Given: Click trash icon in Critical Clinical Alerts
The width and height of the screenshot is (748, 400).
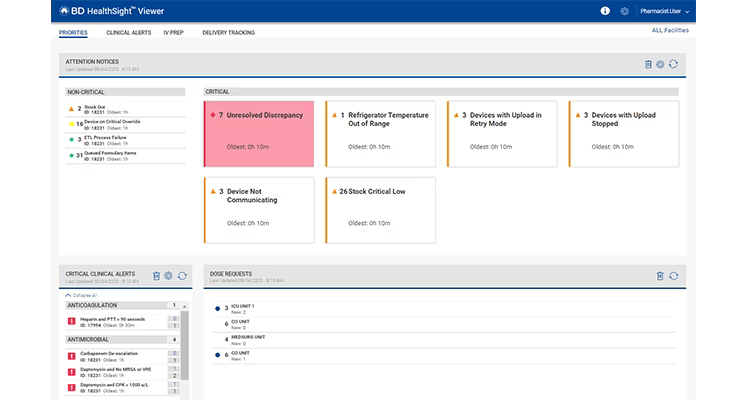Looking at the screenshot, I should 156,275.
